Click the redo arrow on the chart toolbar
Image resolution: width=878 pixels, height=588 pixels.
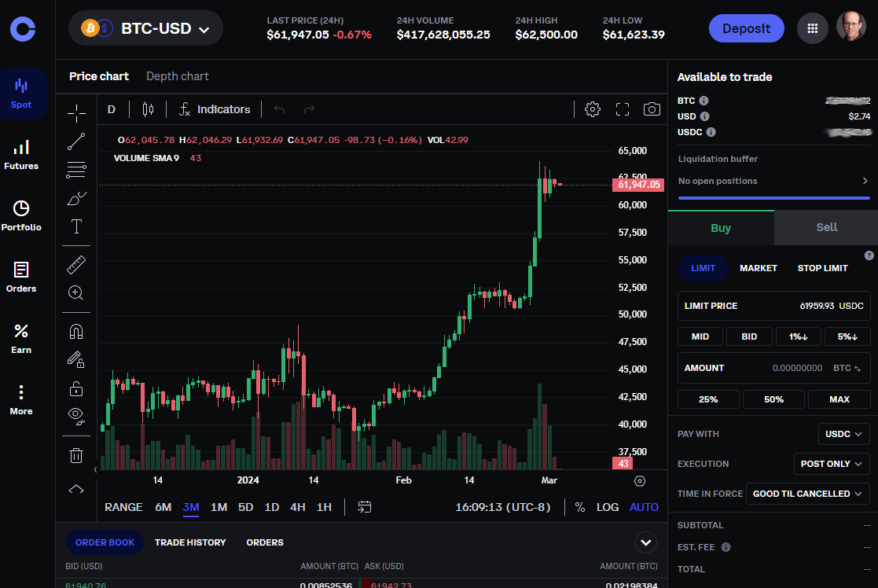[x=309, y=109]
